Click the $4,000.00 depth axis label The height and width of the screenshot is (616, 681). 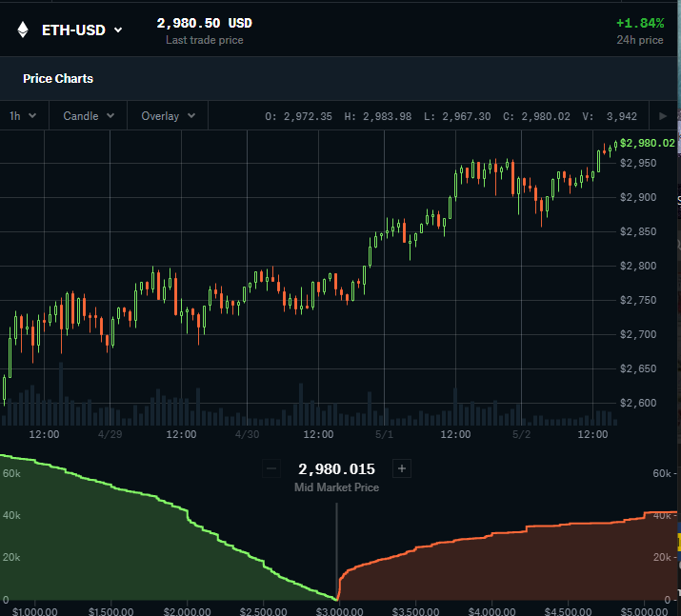[492, 611]
